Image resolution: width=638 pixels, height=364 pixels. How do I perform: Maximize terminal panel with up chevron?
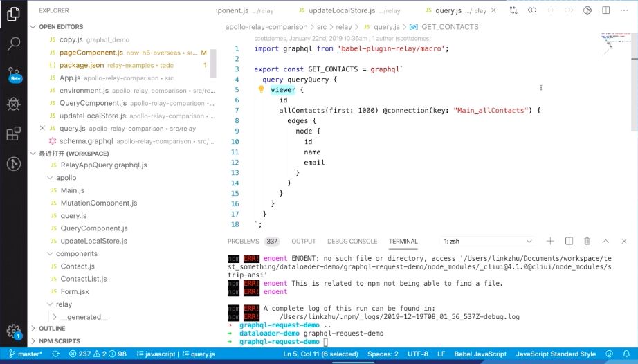point(605,242)
